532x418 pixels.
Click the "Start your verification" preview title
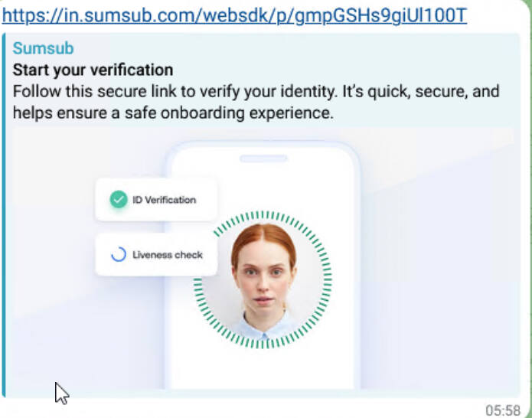(93, 70)
